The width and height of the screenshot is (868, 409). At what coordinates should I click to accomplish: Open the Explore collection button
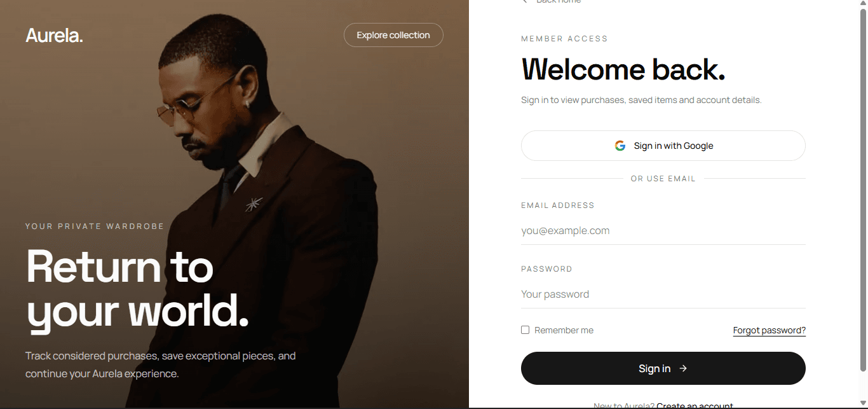tap(393, 35)
